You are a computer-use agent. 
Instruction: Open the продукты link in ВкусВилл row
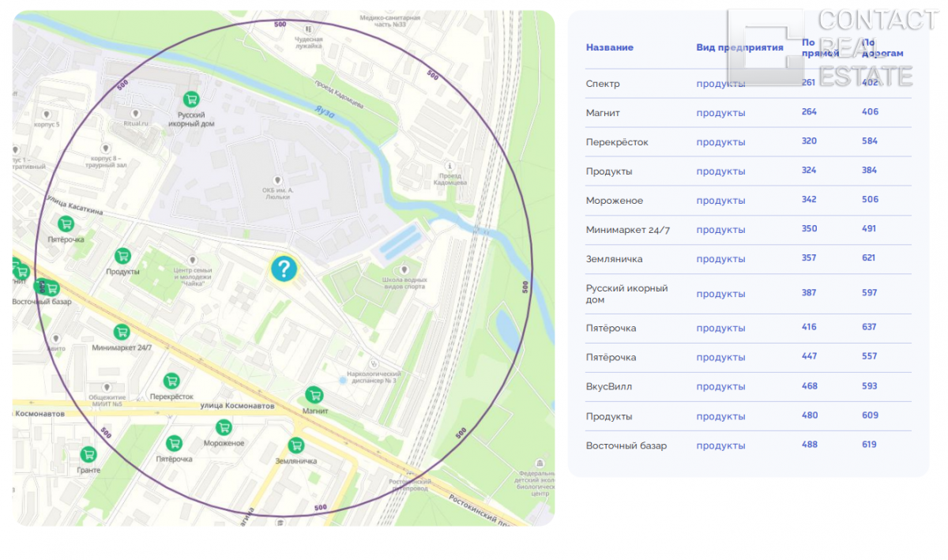pos(720,387)
